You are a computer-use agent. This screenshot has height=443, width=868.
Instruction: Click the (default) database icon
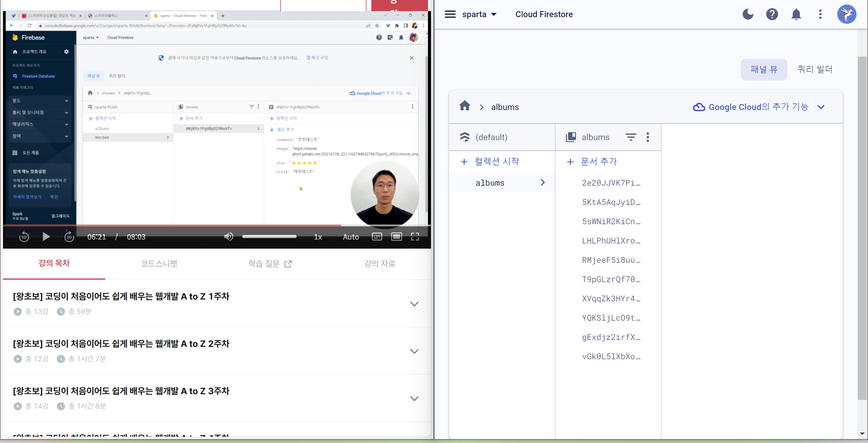pos(465,137)
